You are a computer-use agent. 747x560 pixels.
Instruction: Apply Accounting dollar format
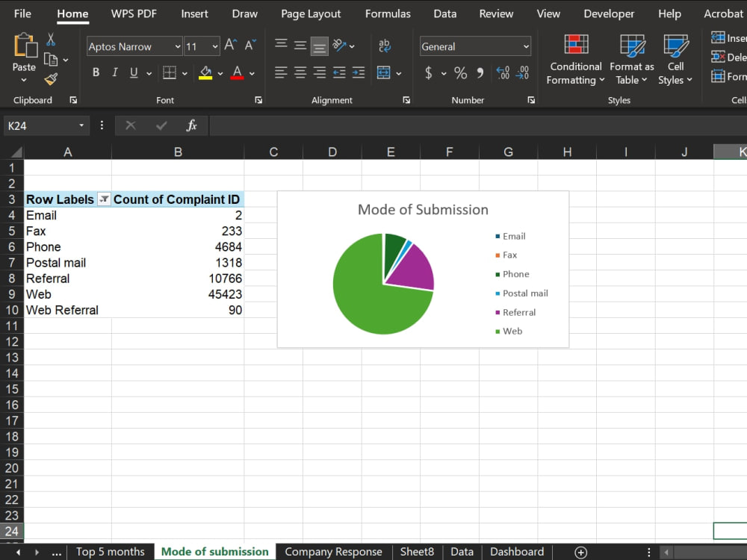tap(429, 73)
